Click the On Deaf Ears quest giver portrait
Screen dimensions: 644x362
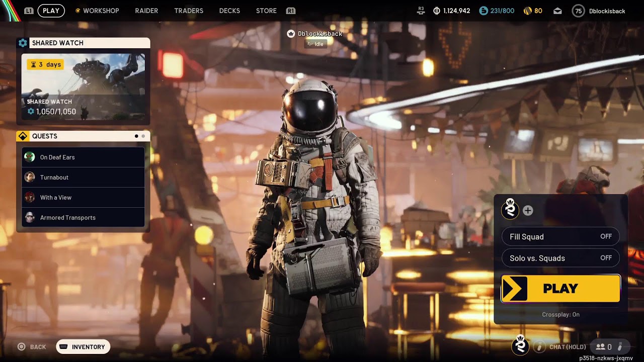(x=30, y=157)
